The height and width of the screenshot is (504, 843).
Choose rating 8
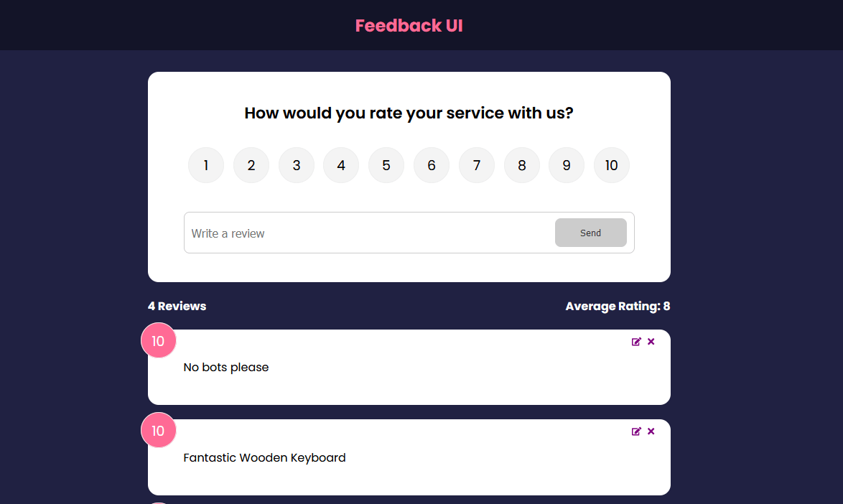pos(521,165)
